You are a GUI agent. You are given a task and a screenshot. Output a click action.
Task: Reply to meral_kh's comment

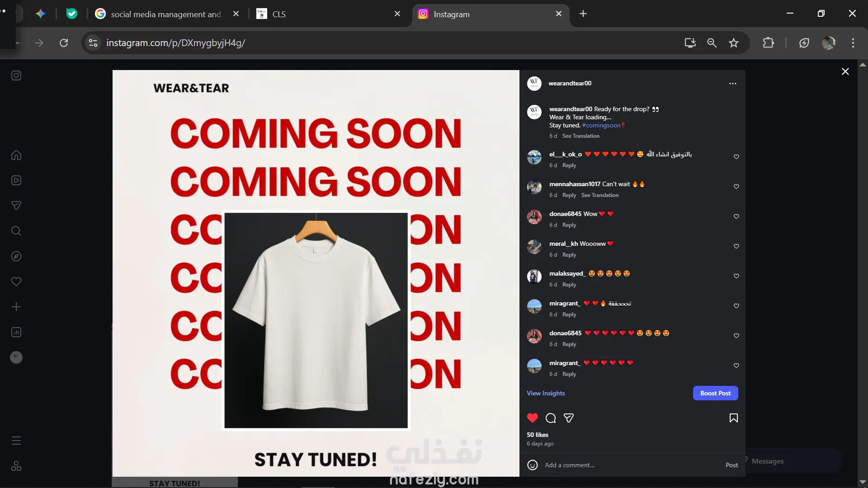click(x=569, y=255)
